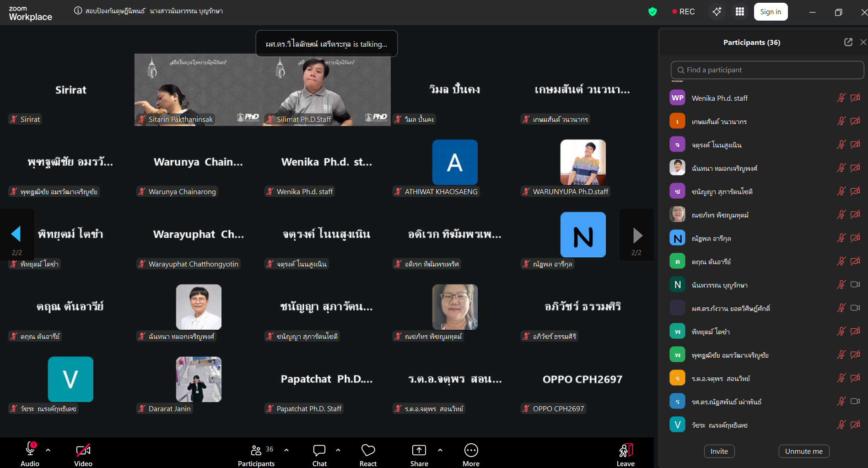
Task: Toggle the Participants panel from toolbar
Action: tap(256, 451)
